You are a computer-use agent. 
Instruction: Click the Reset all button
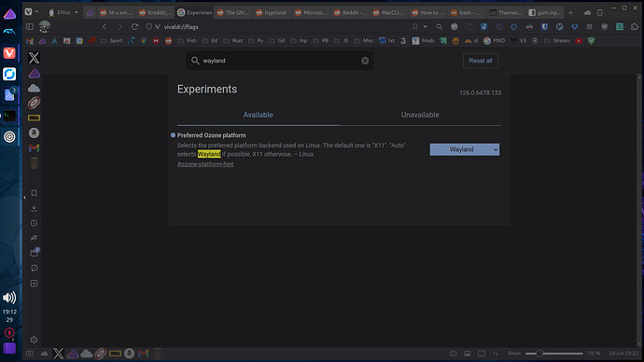pos(481,61)
